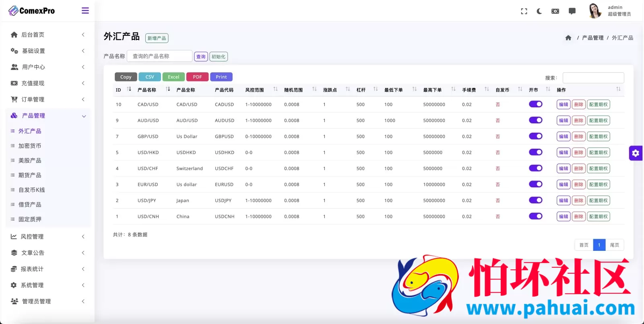Click the 系统管理 cog icon
The image size is (644, 324).
pyautogui.click(x=14, y=285)
